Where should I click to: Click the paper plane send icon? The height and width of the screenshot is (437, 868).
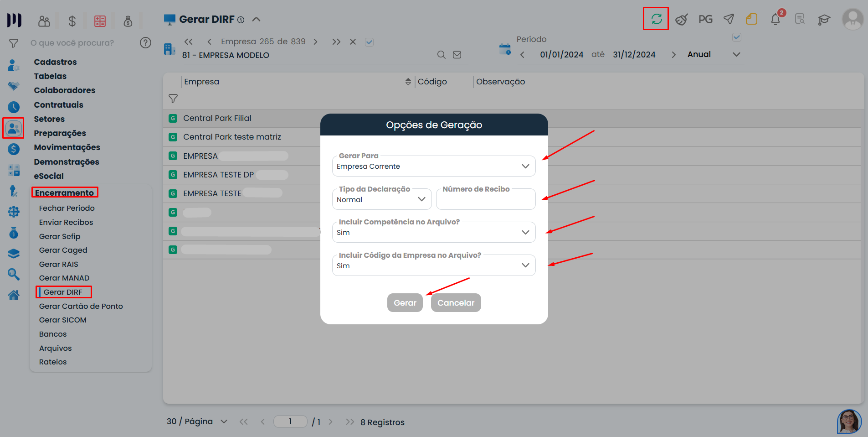729,19
